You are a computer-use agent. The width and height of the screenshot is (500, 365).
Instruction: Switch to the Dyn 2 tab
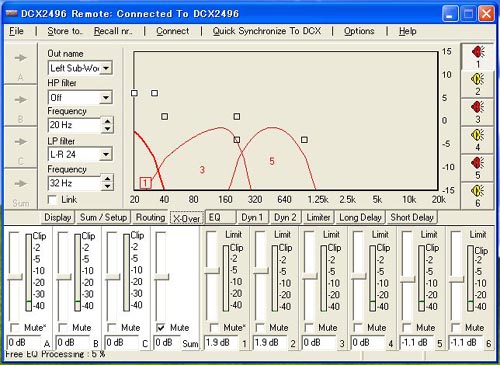coord(285,217)
